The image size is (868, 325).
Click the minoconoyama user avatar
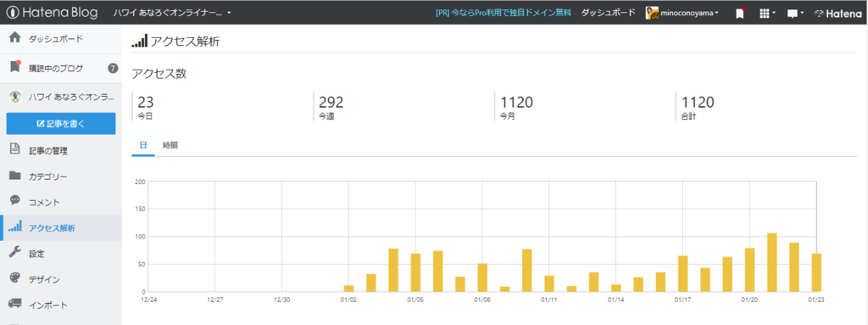(652, 12)
